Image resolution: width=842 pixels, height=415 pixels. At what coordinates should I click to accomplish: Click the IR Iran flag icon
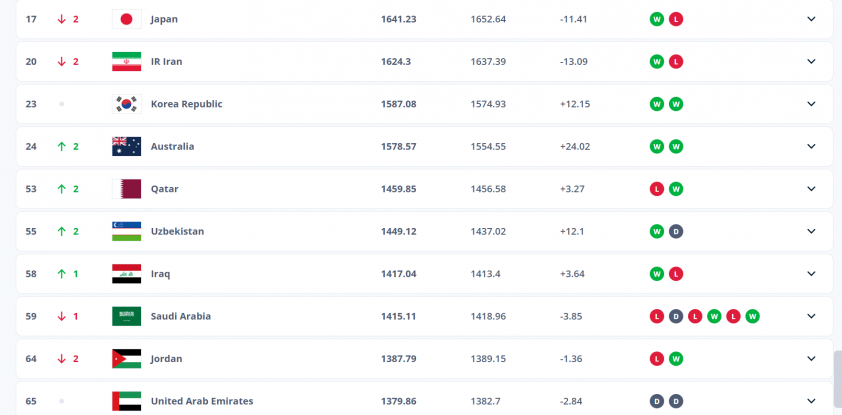click(x=127, y=62)
